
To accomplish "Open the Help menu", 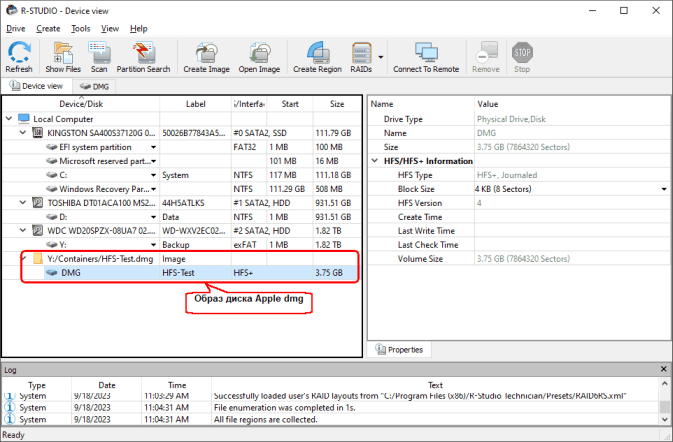I will point(139,29).
